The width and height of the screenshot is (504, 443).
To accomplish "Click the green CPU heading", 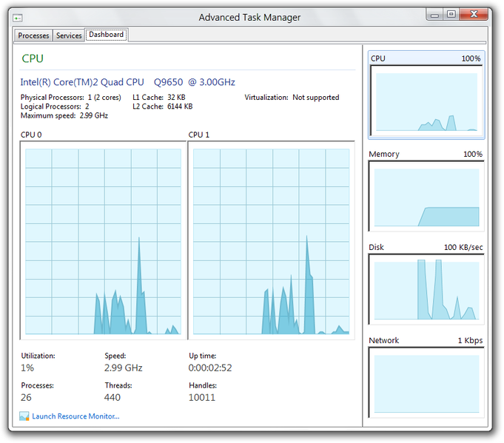I will point(33,58).
